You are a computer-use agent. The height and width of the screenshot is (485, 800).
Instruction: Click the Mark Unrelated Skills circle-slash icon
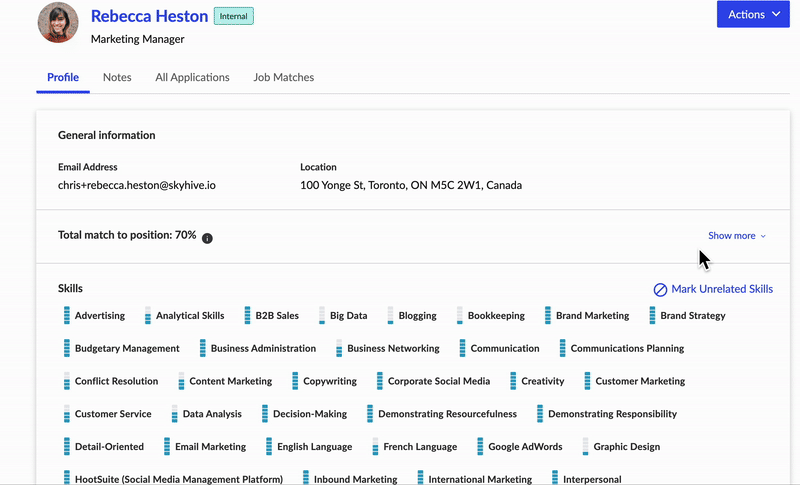pos(660,290)
